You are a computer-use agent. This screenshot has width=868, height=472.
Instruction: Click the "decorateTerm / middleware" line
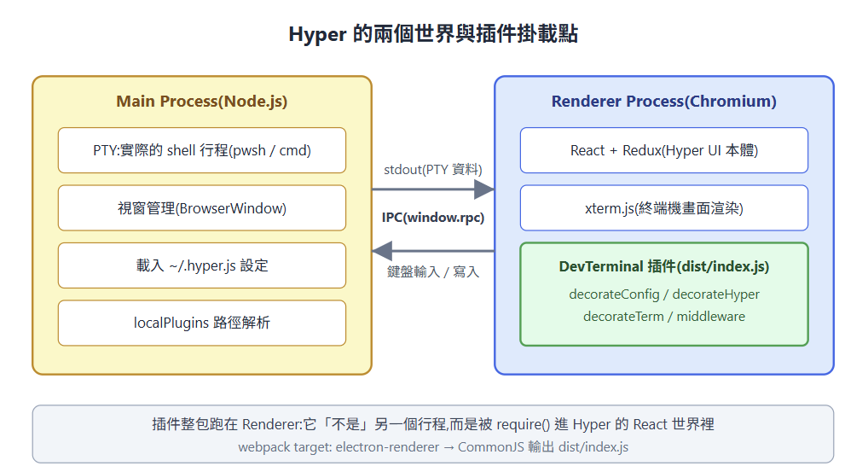(x=664, y=317)
